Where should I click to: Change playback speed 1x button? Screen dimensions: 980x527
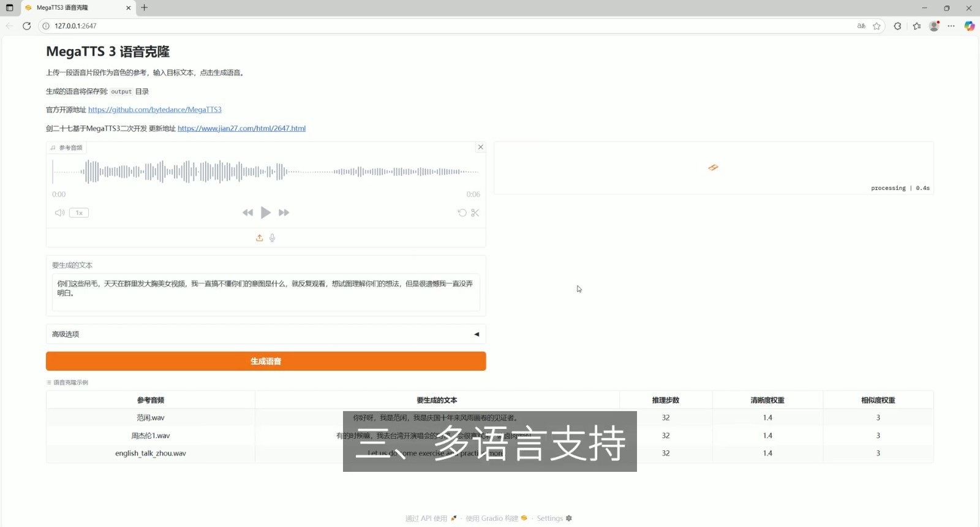point(79,213)
